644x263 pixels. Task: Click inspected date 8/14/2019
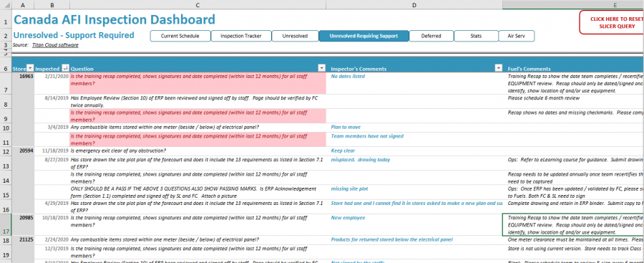click(x=57, y=98)
